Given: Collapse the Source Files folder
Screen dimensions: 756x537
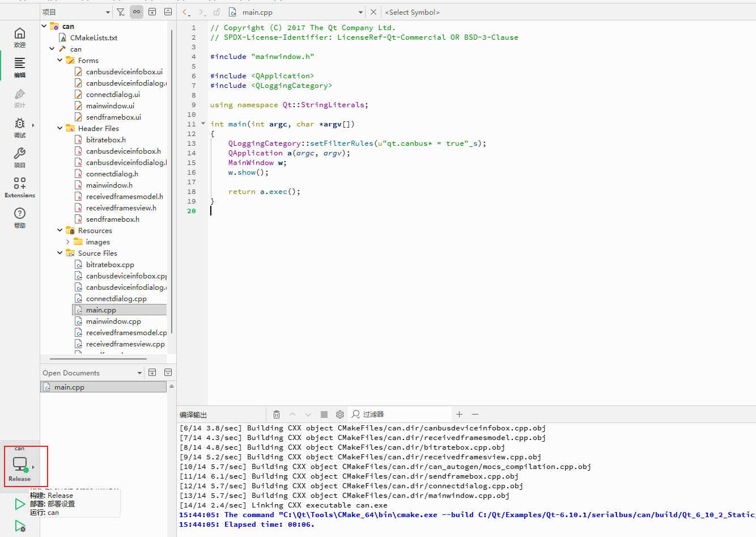Looking at the screenshot, I should pyautogui.click(x=60, y=253).
